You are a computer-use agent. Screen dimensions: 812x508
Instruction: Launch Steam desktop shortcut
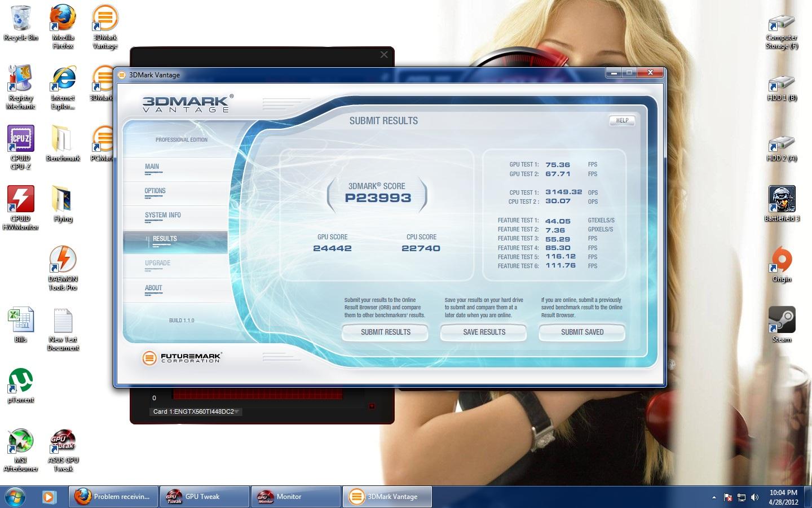[x=782, y=324]
